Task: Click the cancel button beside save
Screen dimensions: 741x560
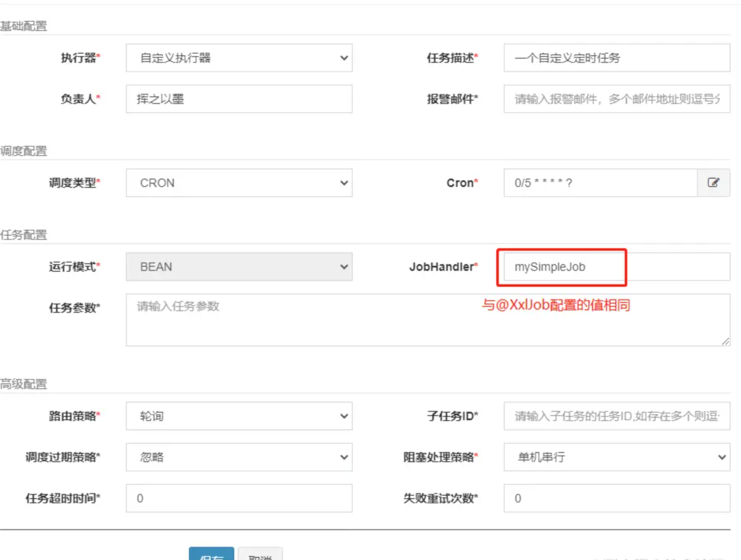Action: point(260,554)
